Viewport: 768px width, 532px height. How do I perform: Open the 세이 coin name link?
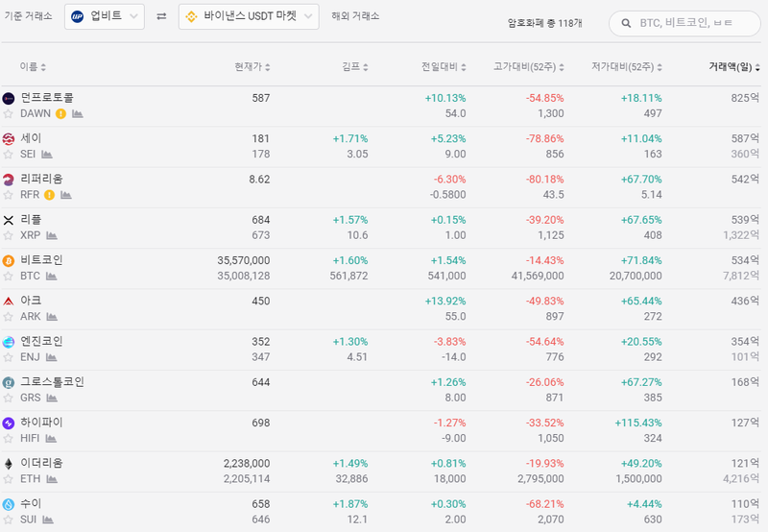pos(31,138)
